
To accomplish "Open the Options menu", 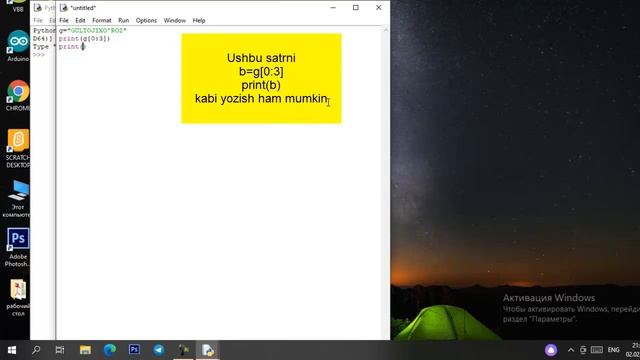I will coord(146,20).
